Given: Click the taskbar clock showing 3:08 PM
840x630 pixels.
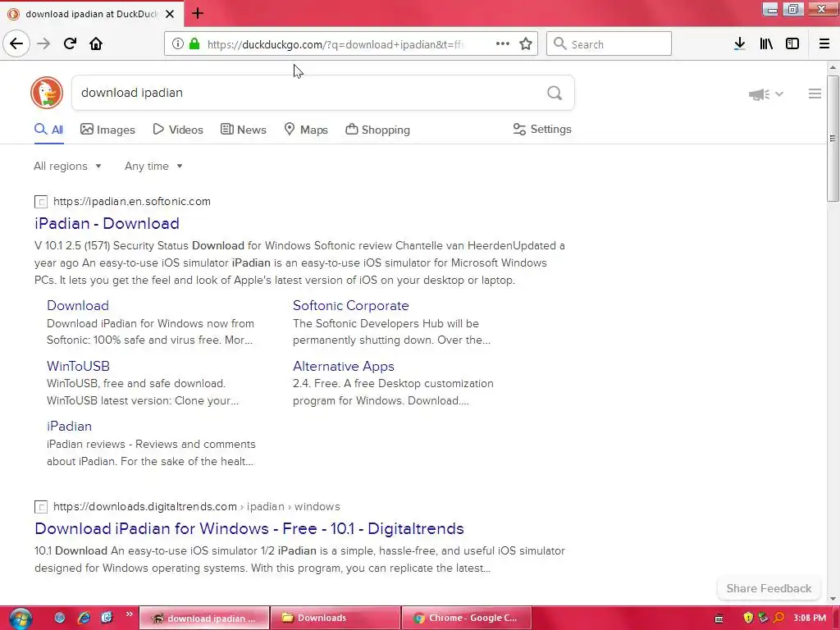Looking at the screenshot, I should pos(810,618).
